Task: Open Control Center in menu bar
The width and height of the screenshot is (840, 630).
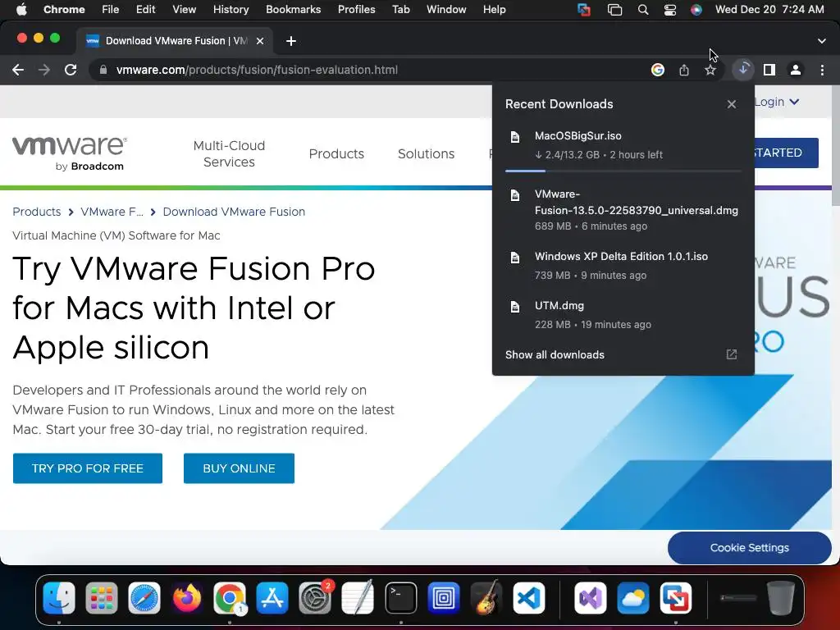Action: pos(669,10)
